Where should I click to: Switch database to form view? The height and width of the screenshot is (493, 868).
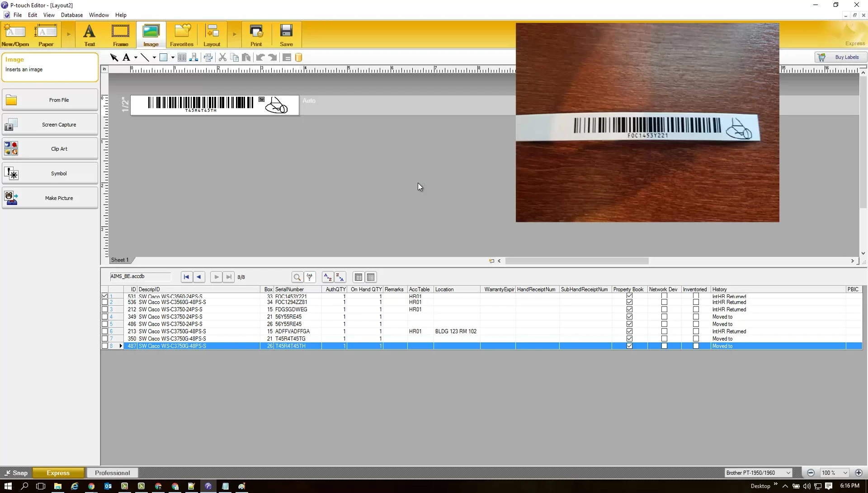point(371,277)
